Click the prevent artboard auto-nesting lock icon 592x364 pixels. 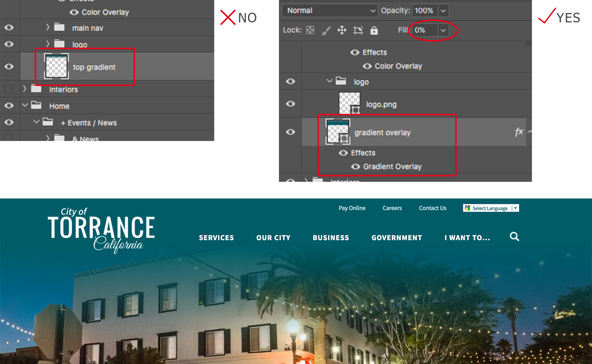coord(358,30)
